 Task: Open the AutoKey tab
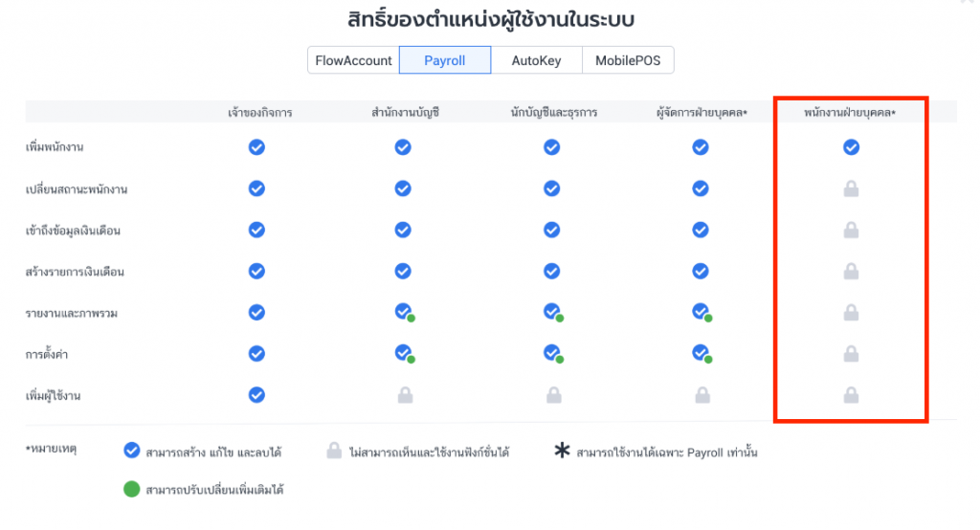[536, 60]
